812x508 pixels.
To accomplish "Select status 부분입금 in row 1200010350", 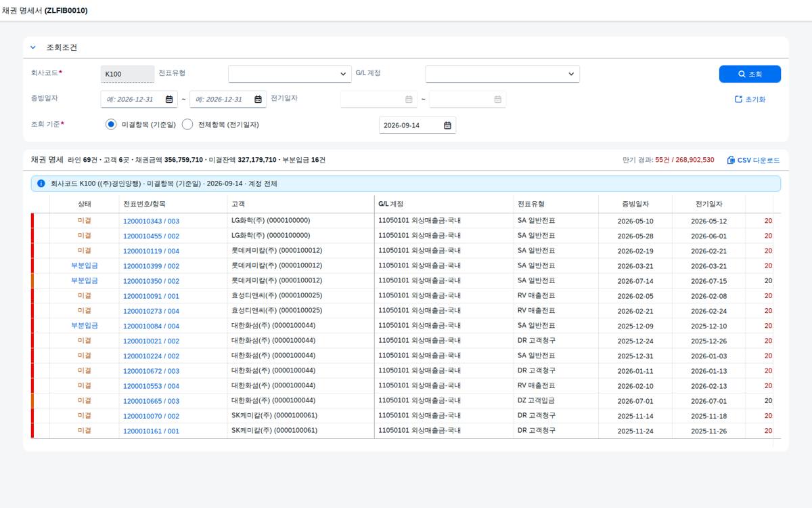I will pos(85,280).
